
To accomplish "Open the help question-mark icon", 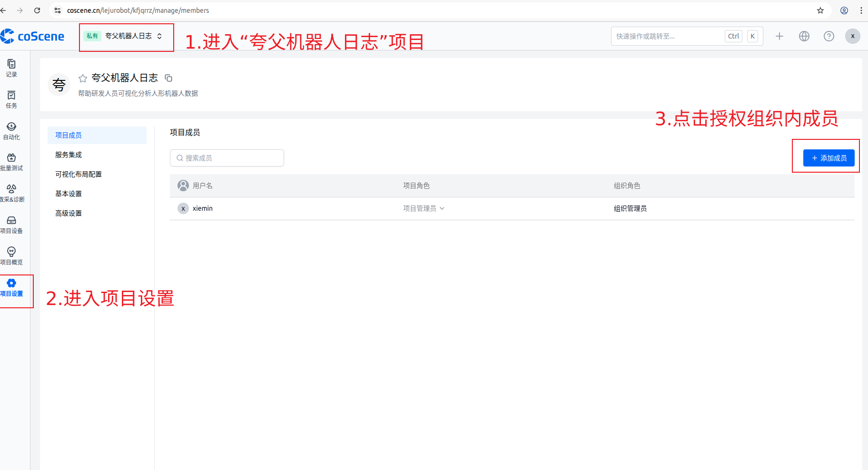I will tap(829, 36).
